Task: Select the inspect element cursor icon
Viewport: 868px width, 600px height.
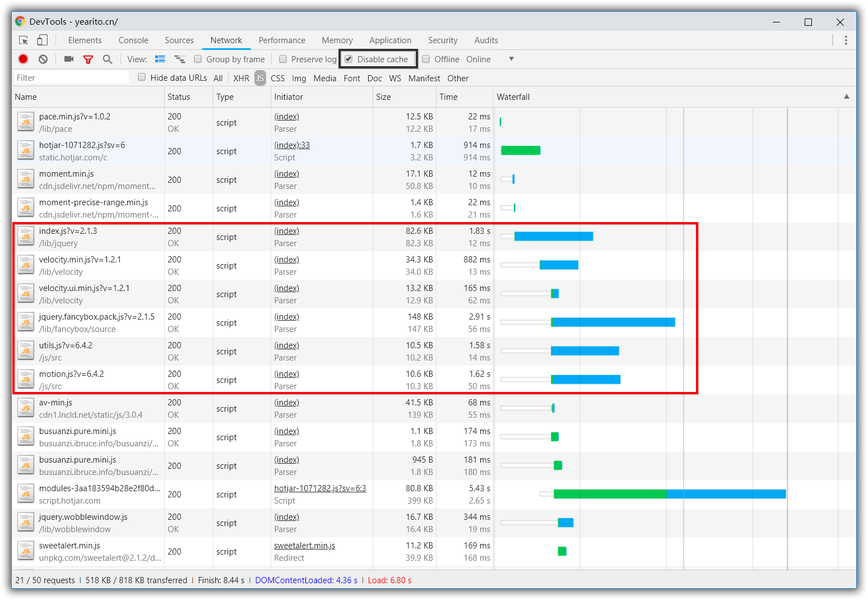Action: (24, 40)
